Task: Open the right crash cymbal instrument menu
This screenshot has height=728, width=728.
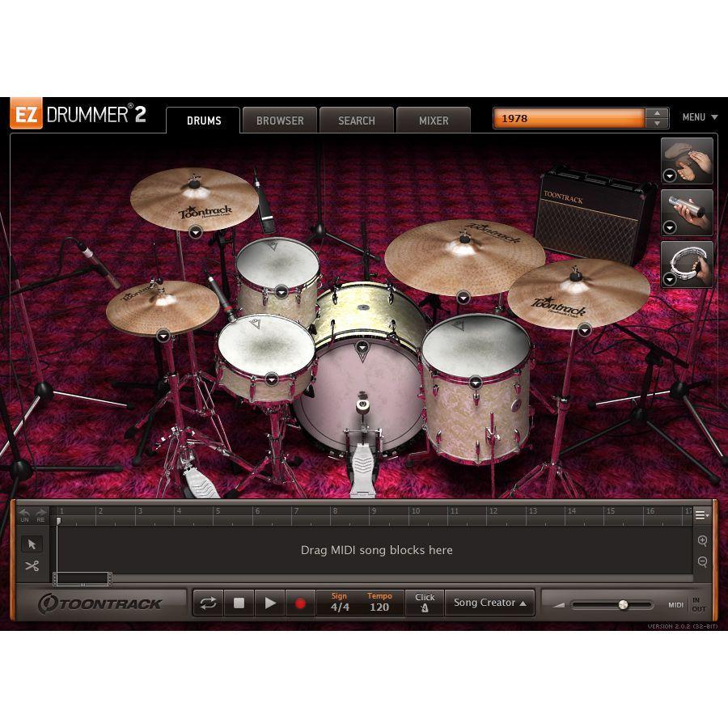Action: (x=585, y=330)
